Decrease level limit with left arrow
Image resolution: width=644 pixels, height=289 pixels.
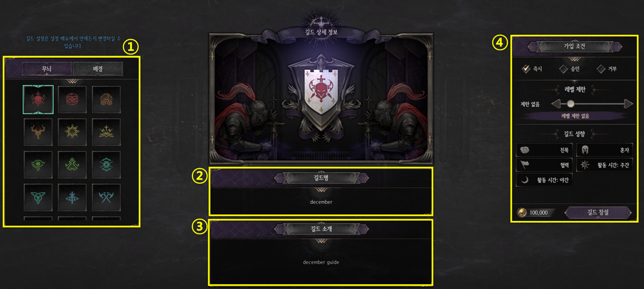pos(555,103)
